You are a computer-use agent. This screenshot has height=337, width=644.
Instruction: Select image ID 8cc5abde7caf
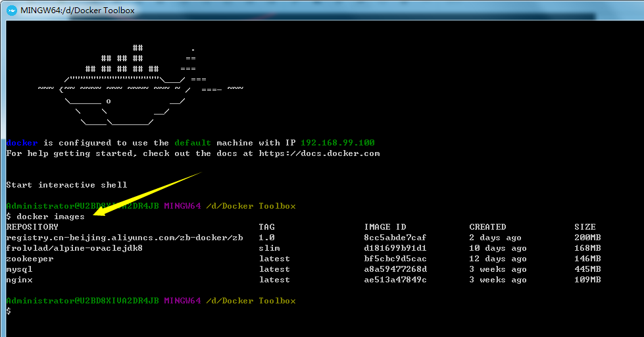coord(395,238)
